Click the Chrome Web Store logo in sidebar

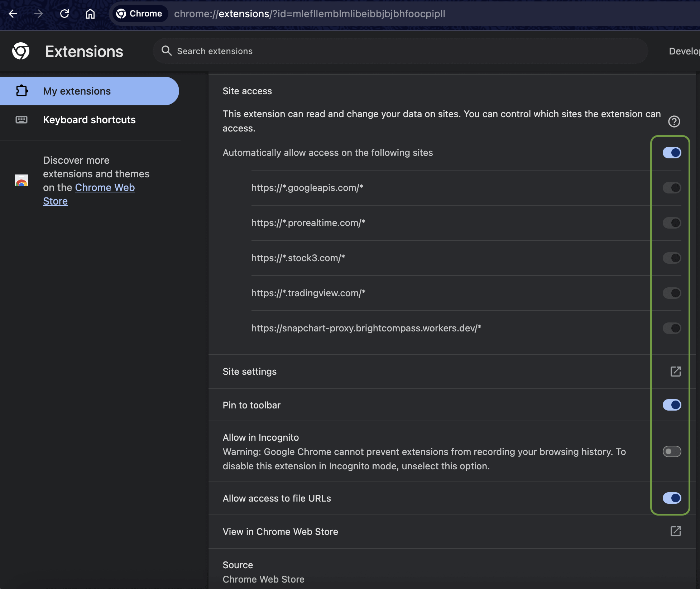tap(21, 181)
